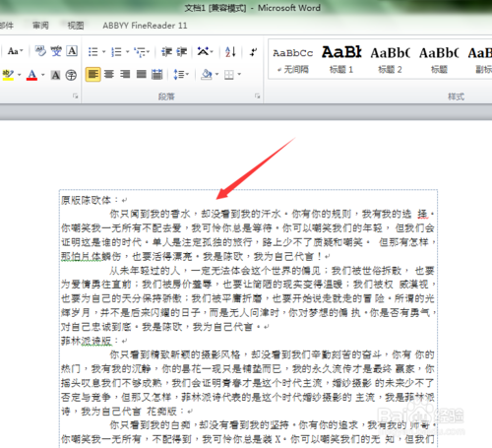Open the Change Case Aa menu

[x=15, y=51]
